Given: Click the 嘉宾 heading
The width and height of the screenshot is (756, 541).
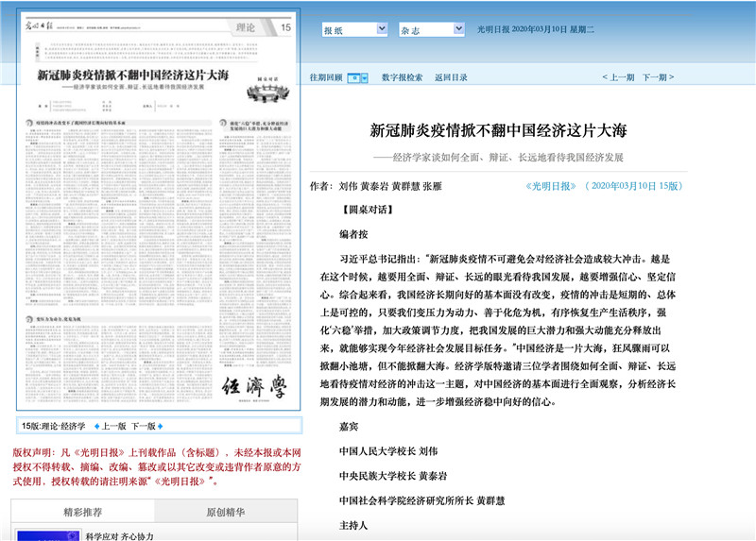Looking at the screenshot, I should pyautogui.click(x=349, y=427).
